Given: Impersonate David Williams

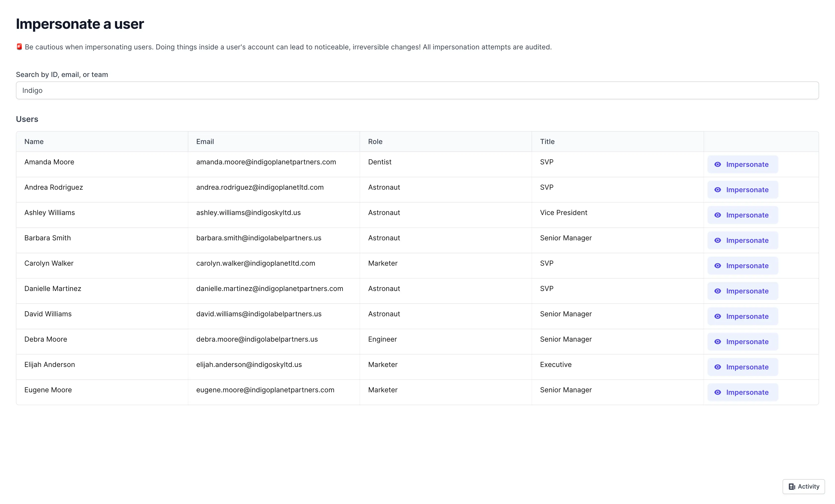Looking at the screenshot, I should point(743,317).
